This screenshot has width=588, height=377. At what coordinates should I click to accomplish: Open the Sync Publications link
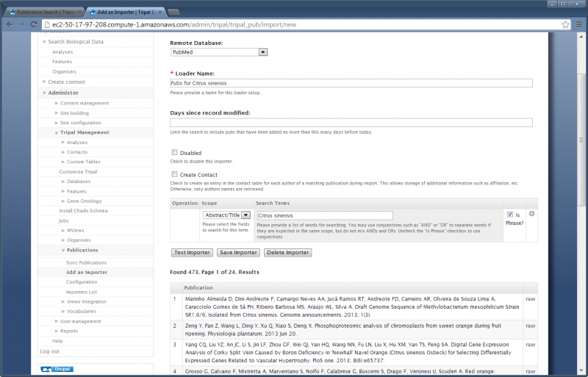(x=86, y=262)
